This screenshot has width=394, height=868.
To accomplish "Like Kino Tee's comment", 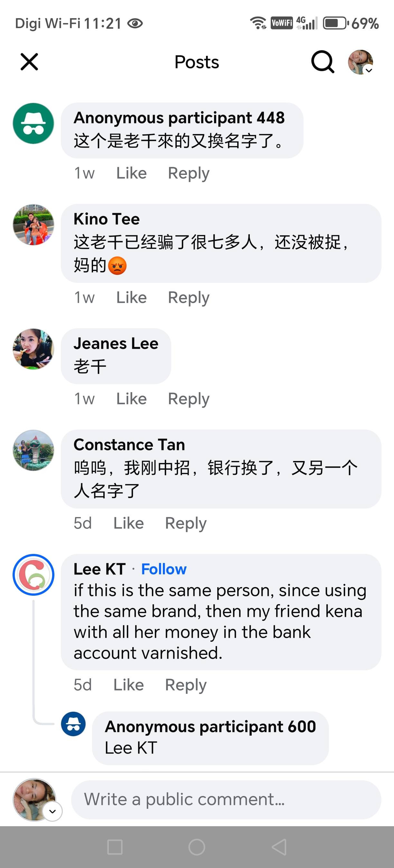I will (x=131, y=298).
